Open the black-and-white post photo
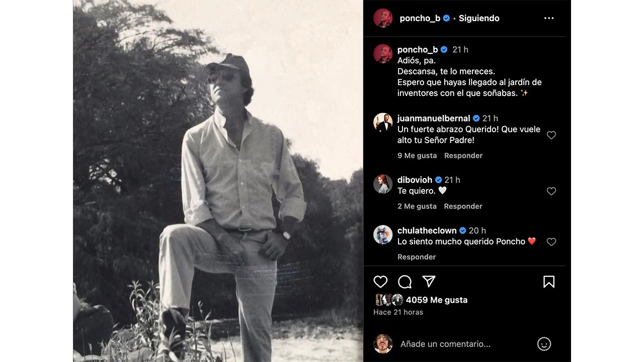 coord(218,181)
